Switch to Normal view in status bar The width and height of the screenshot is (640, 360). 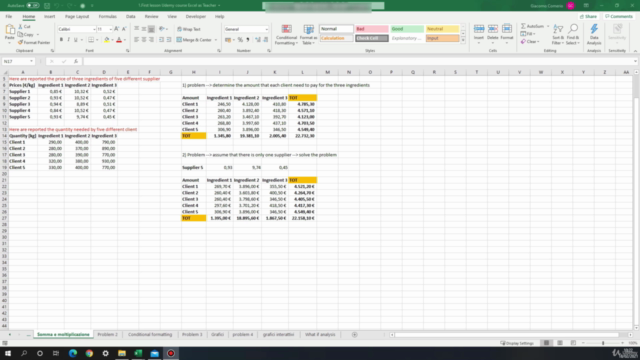pyautogui.click(x=546, y=343)
